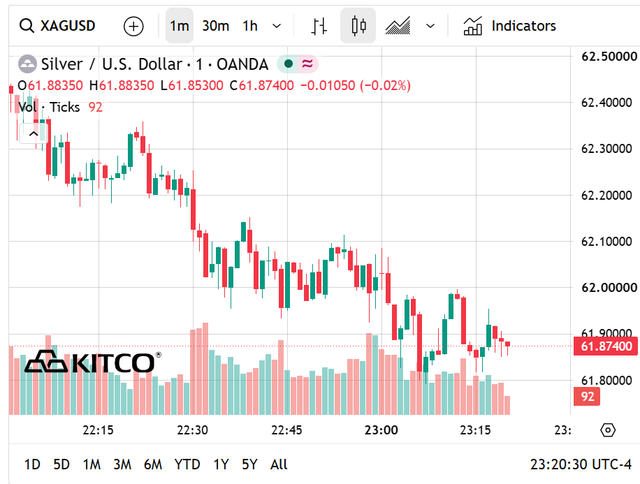Expand the timeframe interval dropdown

point(276,26)
